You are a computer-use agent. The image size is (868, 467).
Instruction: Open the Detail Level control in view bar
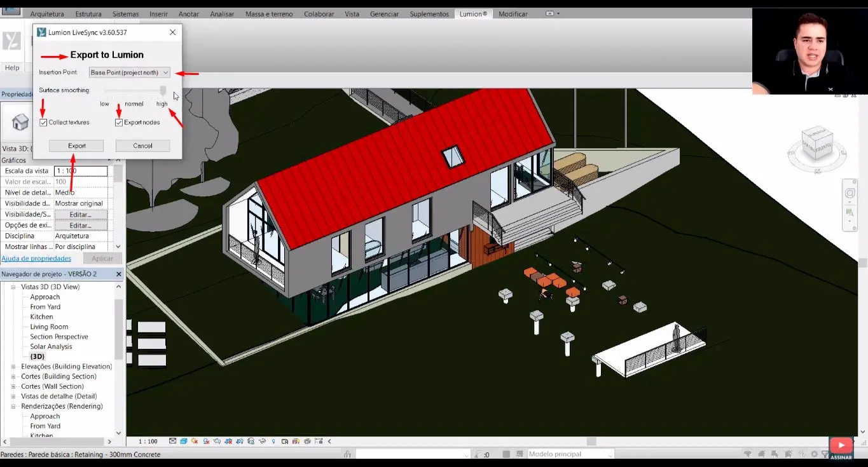(172, 441)
